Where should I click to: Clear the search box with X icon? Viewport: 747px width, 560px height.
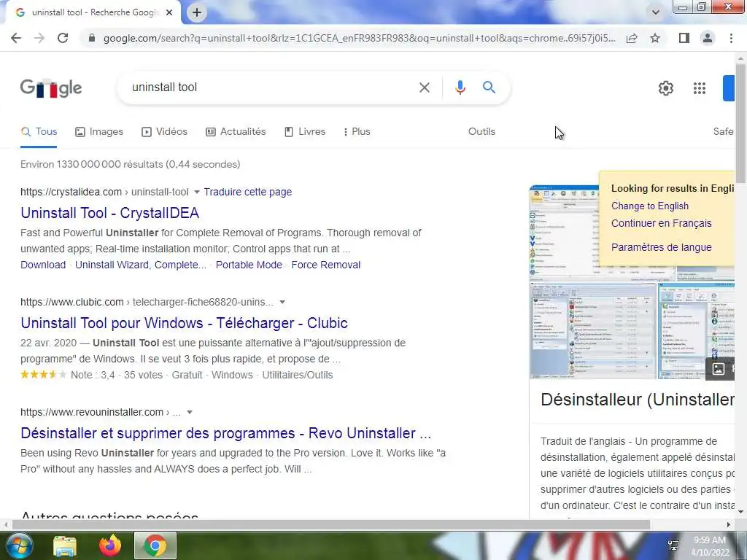tap(424, 87)
